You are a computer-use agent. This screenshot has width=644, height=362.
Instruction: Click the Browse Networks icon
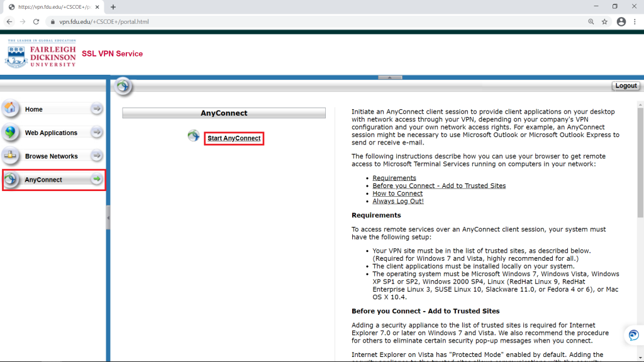click(10, 156)
